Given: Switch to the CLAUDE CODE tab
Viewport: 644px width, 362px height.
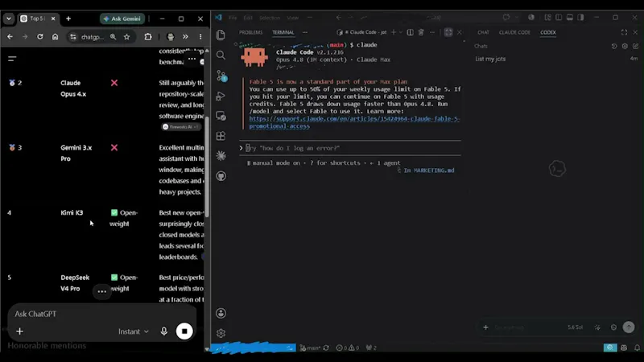Looking at the screenshot, I should click(514, 32).
